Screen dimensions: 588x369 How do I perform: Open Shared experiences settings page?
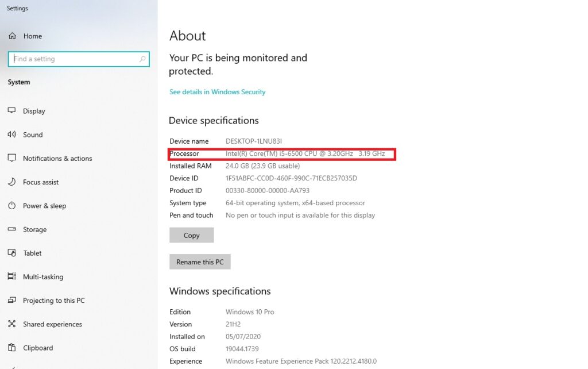coord(52,324)
